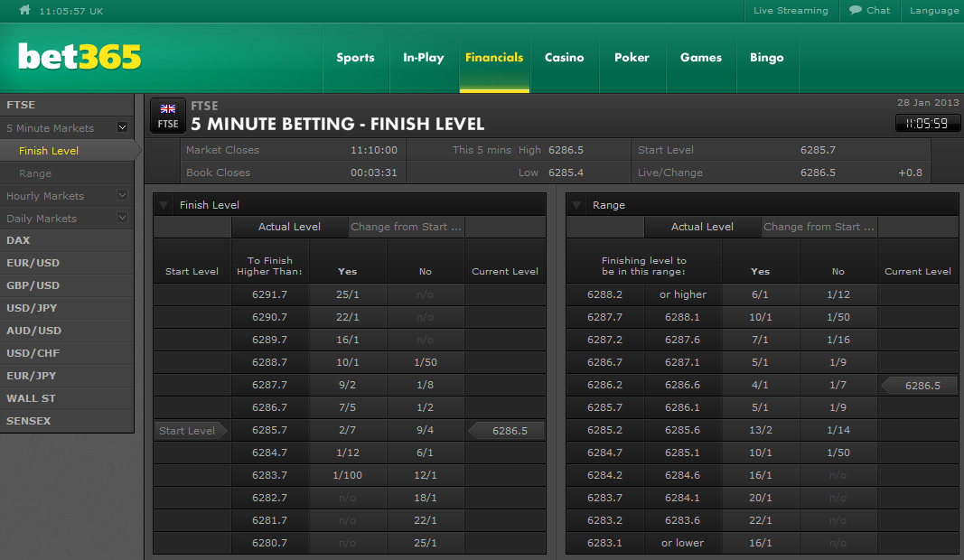
Task: Open the Casino section
Action: [565, 58]
